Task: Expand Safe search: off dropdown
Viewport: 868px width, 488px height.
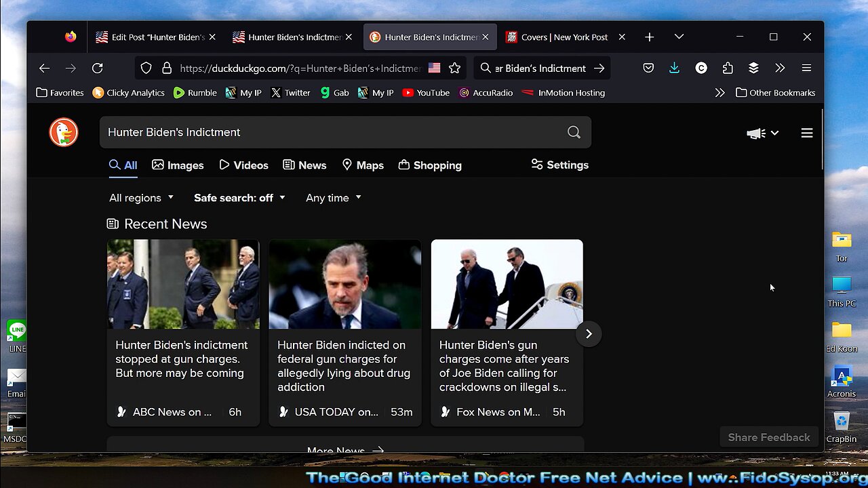Action: 240,198
